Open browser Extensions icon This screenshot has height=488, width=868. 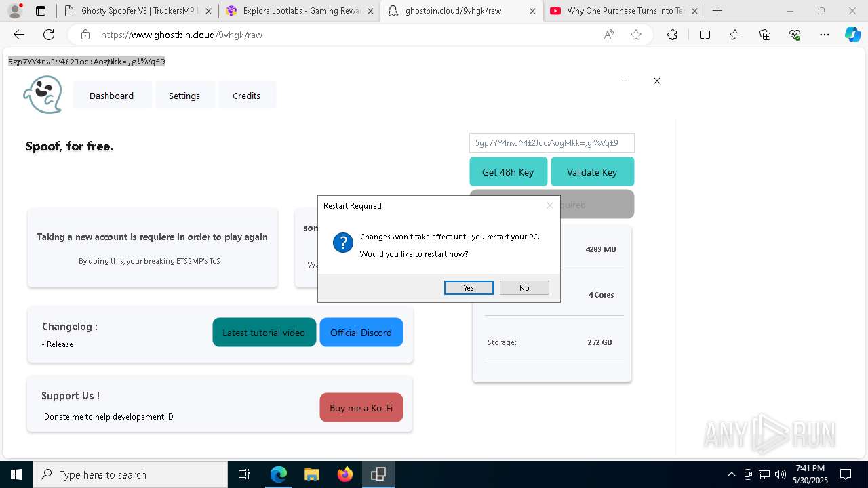(x=672, y=35)
